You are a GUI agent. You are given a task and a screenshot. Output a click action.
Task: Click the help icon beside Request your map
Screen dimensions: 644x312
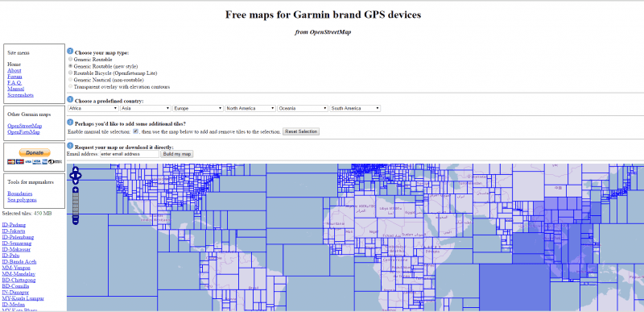point(70,145)
